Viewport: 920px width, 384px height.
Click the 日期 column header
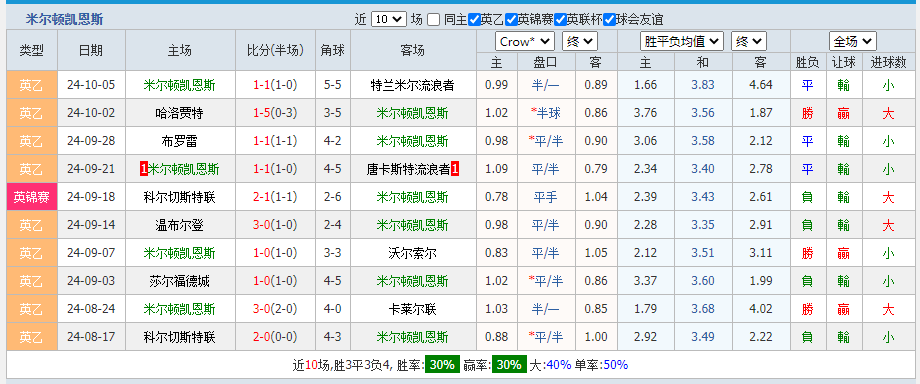click(91, 50)
